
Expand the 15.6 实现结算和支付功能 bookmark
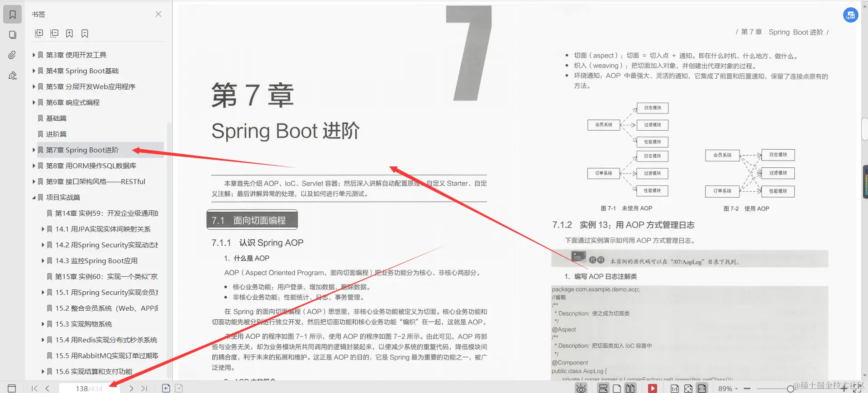click(43, 371)
